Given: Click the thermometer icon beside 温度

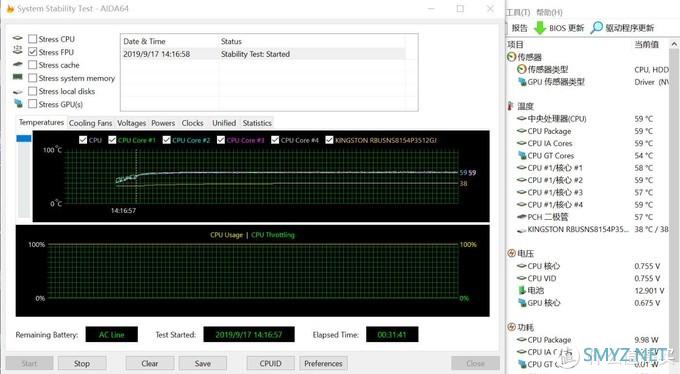Looking at the screenshot, I should tap(511, 106).
